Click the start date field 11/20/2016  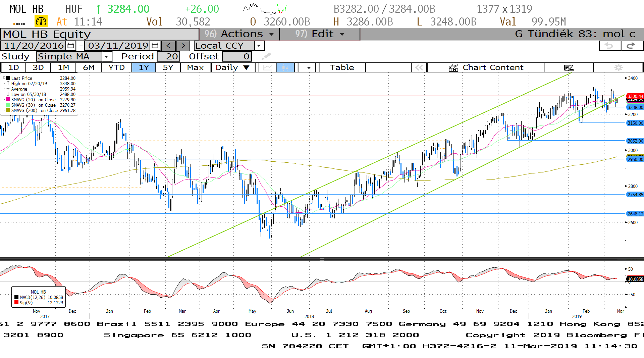[x=34, y=46]
